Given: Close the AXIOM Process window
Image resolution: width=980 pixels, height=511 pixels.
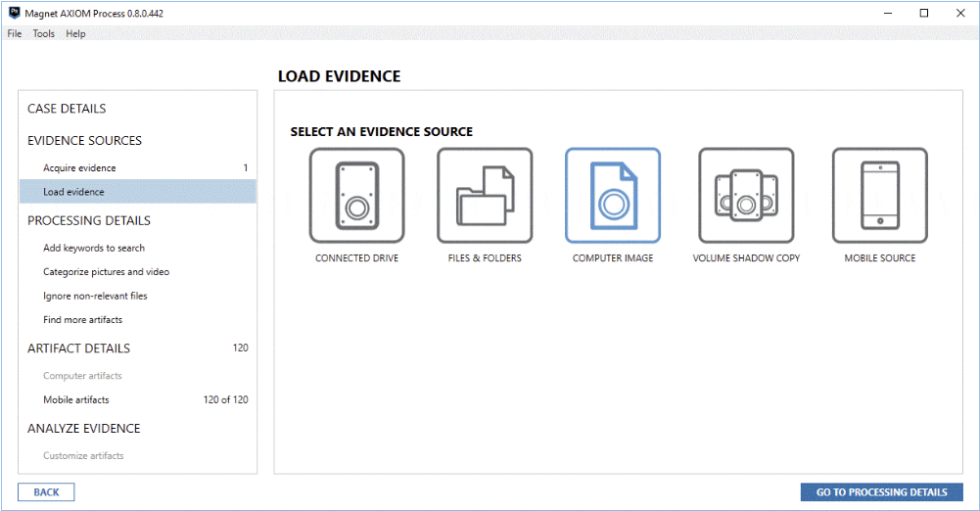Looking at the screenshot, I should tap(960, 13).
